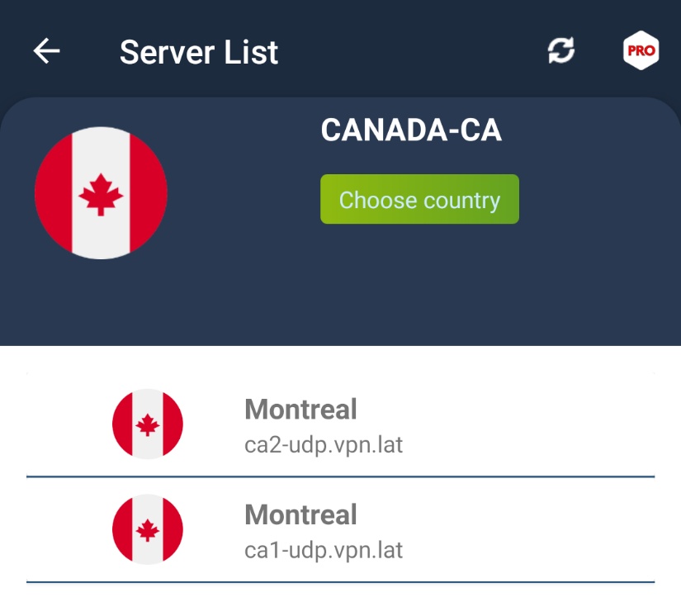681x616 pixels.
Task: Click the divider line between the Montreal servers
Action: 340,476
